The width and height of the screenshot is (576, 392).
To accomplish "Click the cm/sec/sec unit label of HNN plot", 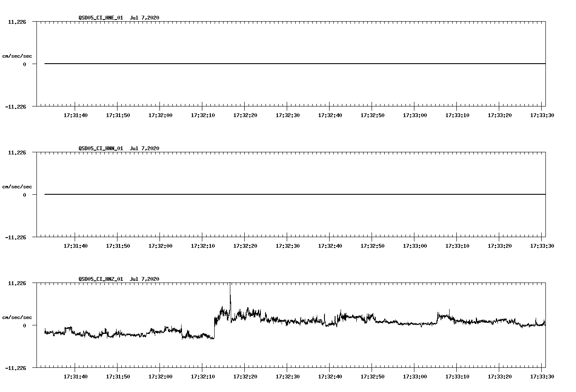I will click(x=17, y=187).
